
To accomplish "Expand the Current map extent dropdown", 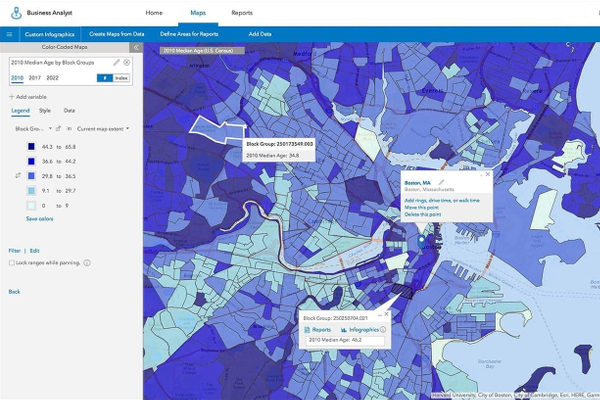I will 103,129.
